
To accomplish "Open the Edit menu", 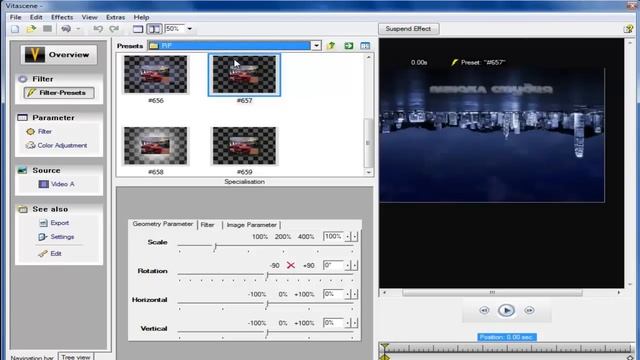I will pos(36,17).
